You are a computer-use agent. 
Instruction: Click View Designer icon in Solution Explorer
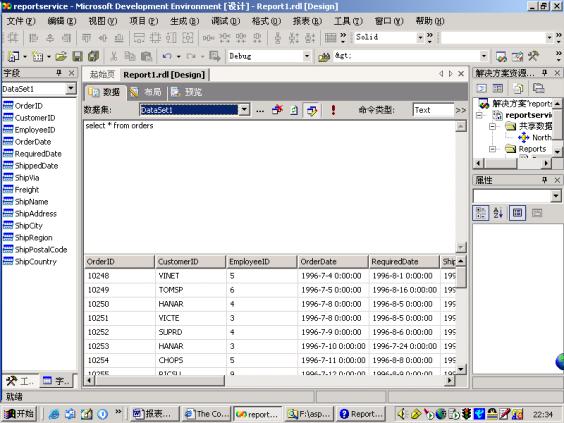click(498, 88)
